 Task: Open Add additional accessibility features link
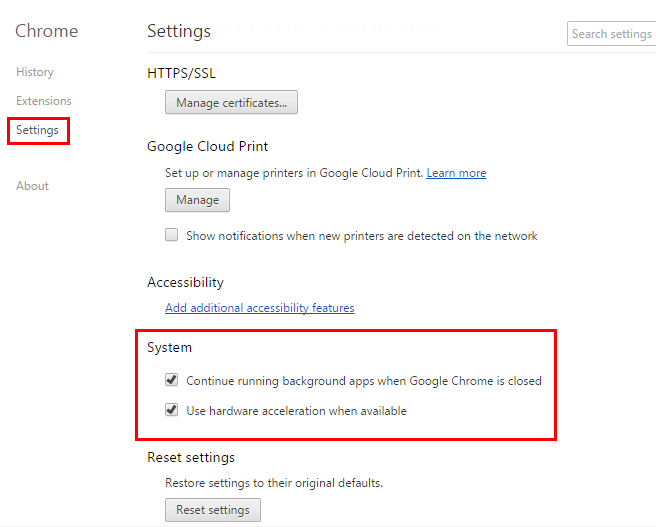click(x=259, y=308)
